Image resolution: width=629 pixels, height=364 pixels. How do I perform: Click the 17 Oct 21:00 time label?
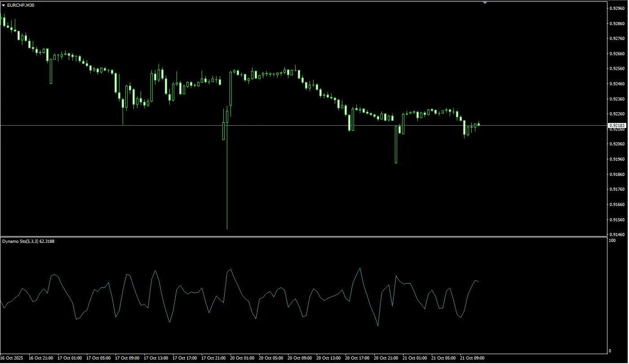coord(213,358)
